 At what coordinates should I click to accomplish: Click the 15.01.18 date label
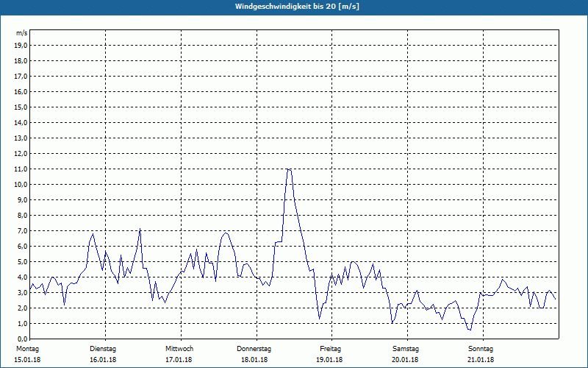(x=27, y=360)
